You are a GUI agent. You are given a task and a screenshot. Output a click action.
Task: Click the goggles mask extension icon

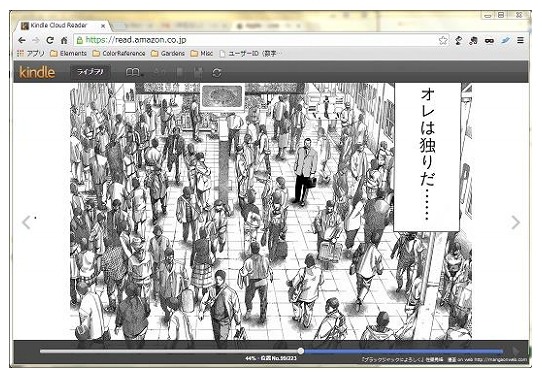click(489, 41)
